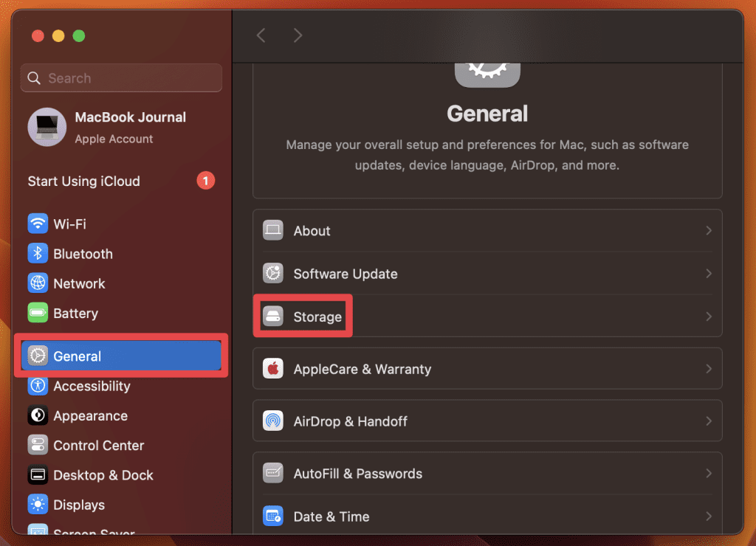The height and width of the screenshot is (546, 756).
Task: Go forward with the right arrow
Action: (x=298, y=35)
